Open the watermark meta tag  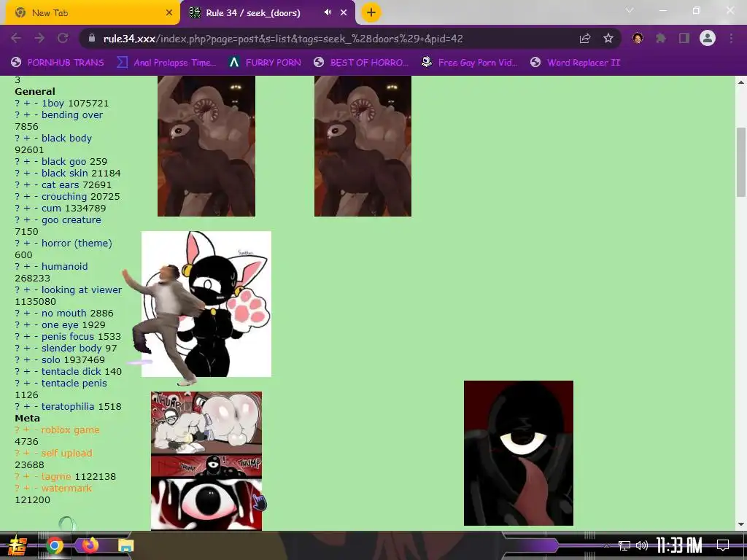66,488
